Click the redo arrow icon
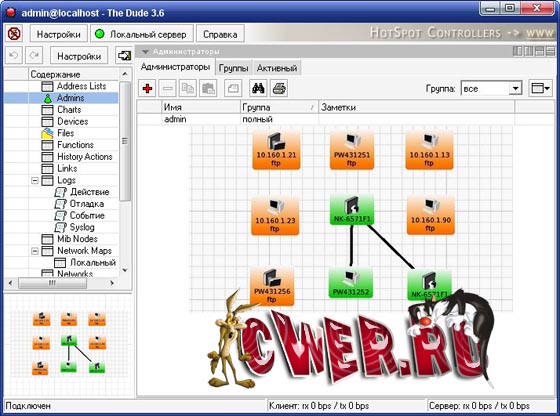This screenshot has height=416, width=560. pyautogui.click(x=34, y=56)
